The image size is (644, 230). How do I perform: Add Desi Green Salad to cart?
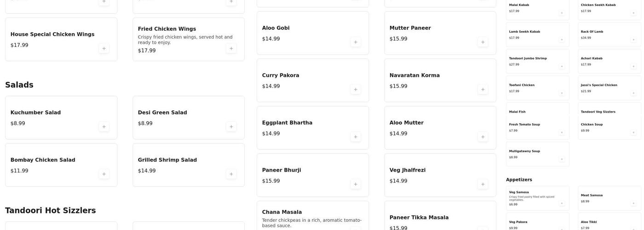coord(231,126)
